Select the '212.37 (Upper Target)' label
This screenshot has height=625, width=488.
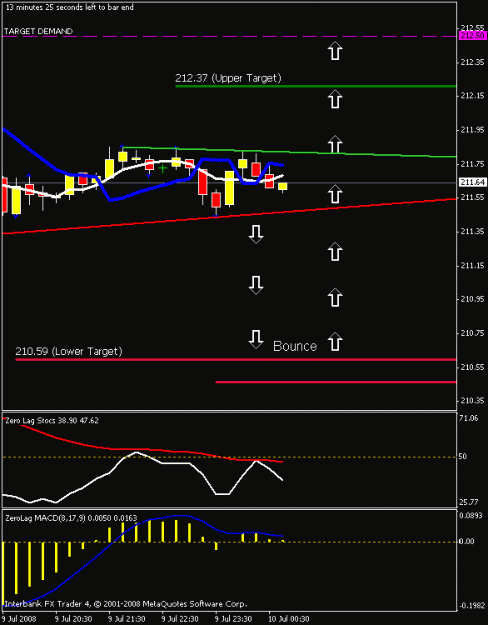228,78
